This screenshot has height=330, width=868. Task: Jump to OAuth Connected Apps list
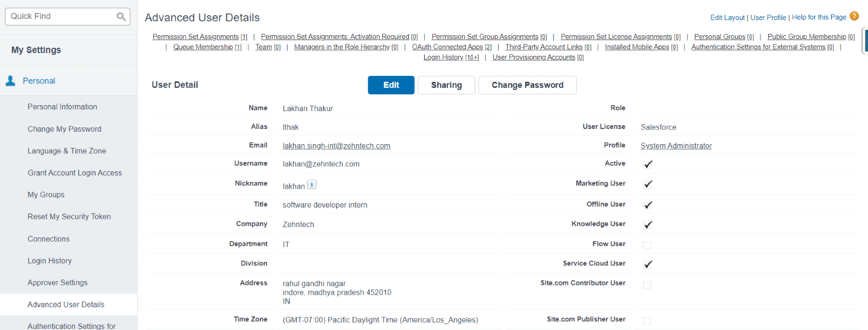pos(447,47)
